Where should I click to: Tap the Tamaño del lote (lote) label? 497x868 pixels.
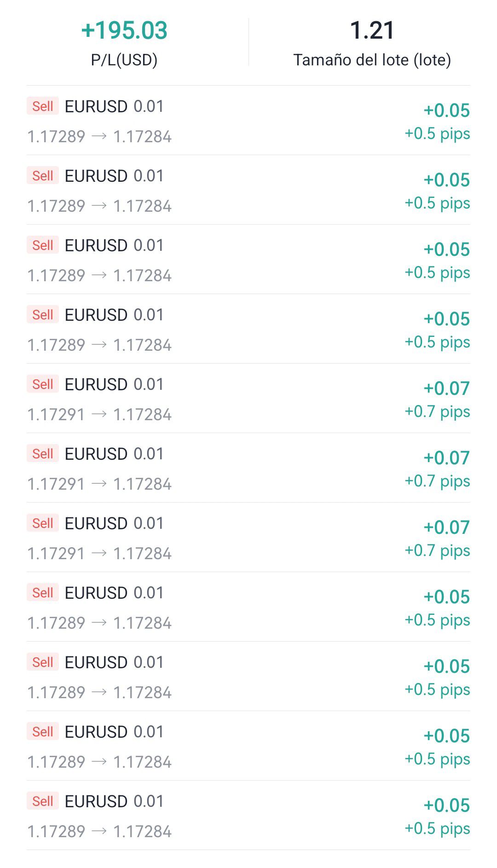click(x=372, y=60)
